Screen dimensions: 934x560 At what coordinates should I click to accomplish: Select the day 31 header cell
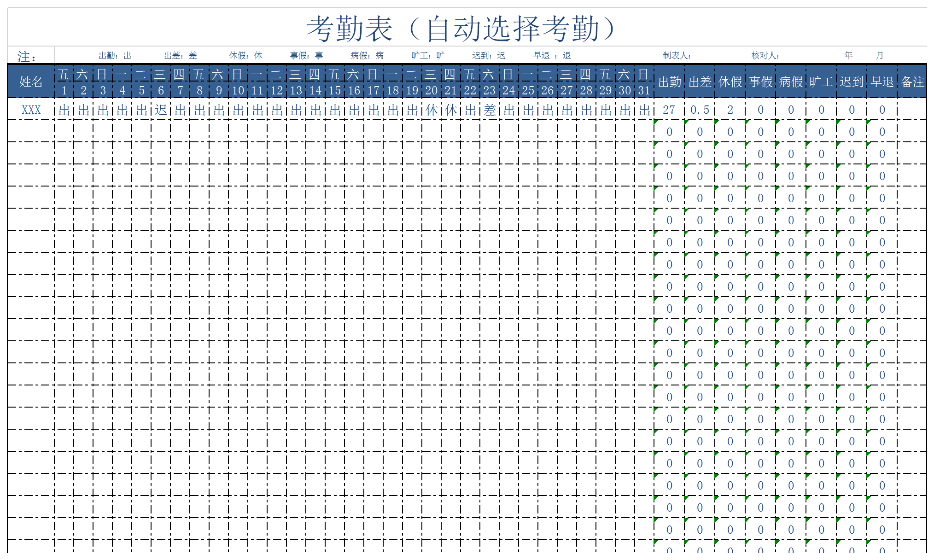pos(644,90)
